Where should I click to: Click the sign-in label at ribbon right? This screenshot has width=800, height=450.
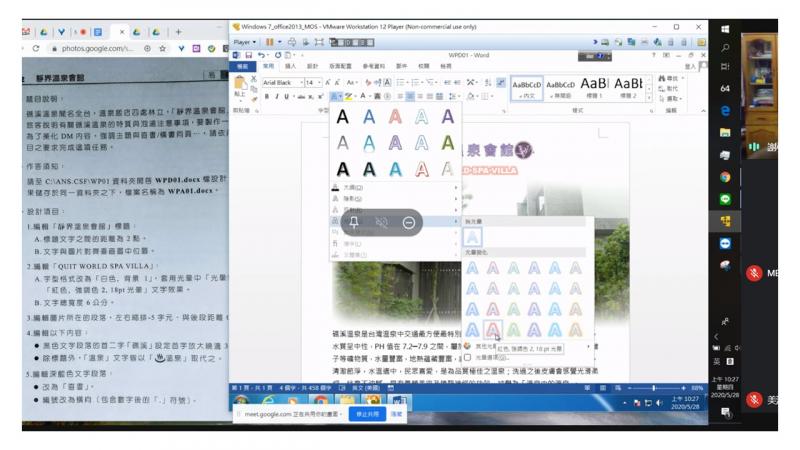pyautogui.click(x=690, y=66)
